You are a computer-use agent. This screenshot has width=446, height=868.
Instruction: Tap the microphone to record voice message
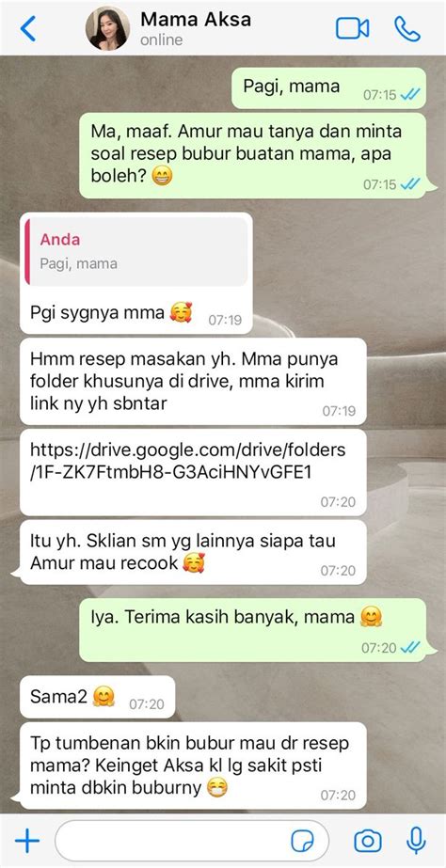(x=416, y=842)
